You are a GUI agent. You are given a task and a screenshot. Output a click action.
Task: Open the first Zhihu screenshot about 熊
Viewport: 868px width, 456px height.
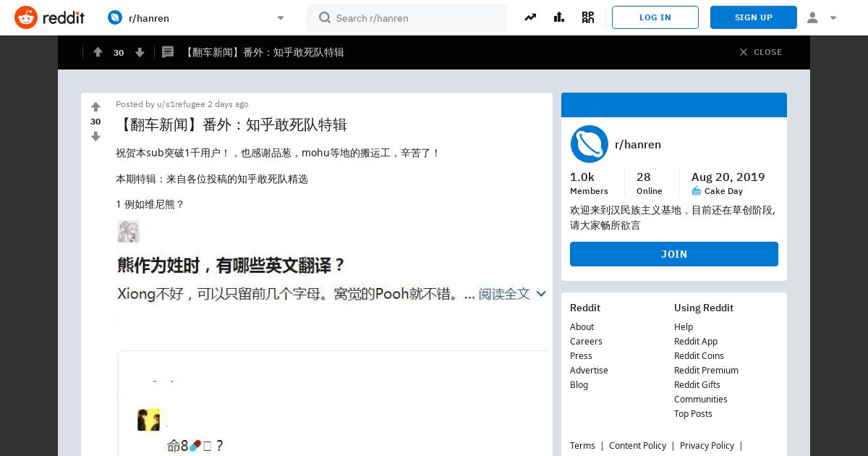click(x=331, y=262)
